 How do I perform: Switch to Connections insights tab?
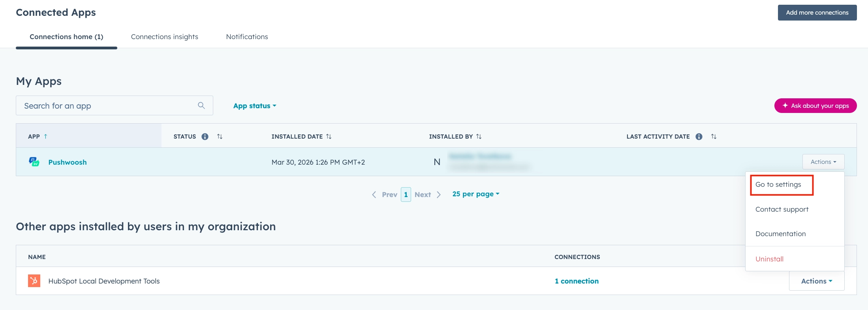pyautogui.click(x=165, y=37)
